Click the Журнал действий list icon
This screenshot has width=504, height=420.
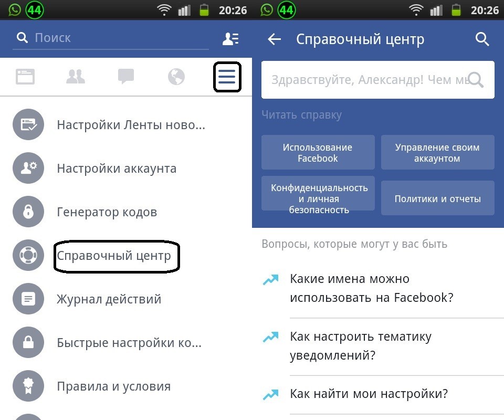point(28,299)
